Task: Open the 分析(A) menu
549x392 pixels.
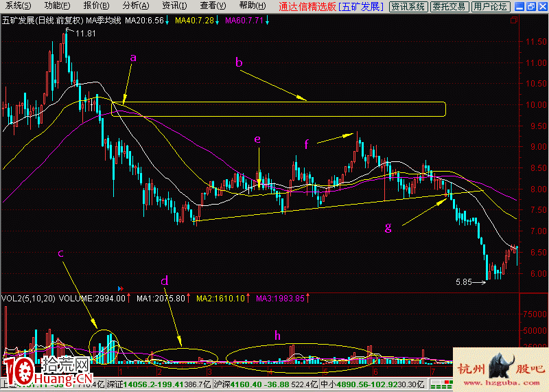Action: tap(136, 6)
